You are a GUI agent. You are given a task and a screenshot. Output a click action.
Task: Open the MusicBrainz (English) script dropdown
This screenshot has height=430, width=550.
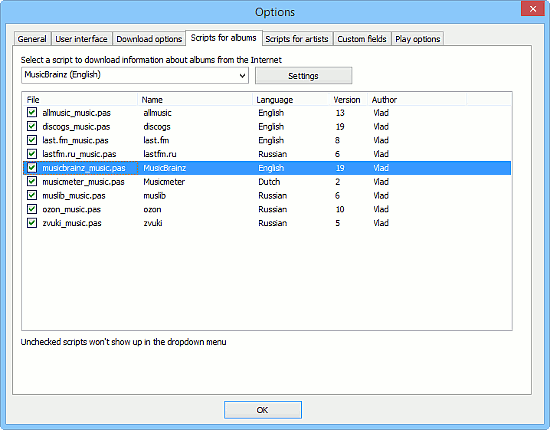click(135, 75)
